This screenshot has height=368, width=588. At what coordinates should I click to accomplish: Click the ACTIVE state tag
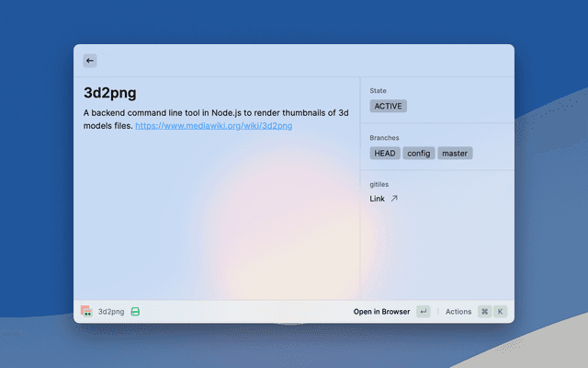click(x=388, y=106)
